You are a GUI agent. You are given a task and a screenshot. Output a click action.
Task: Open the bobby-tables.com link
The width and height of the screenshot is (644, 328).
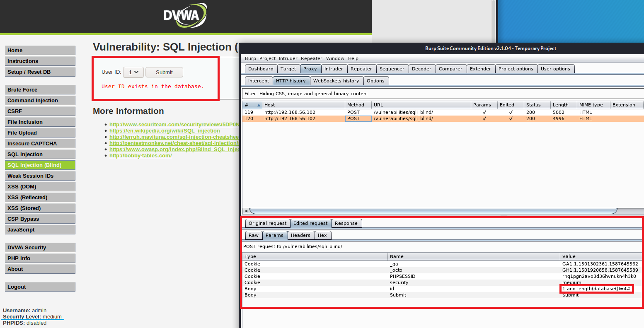140,156
